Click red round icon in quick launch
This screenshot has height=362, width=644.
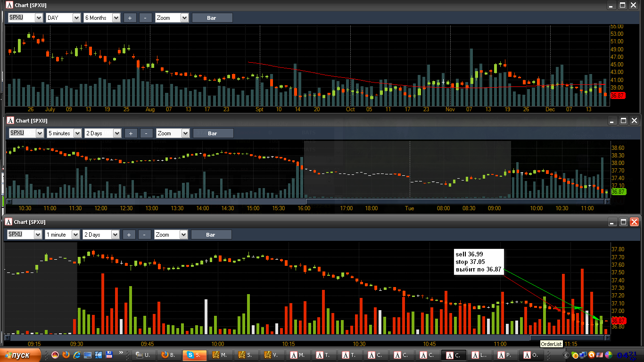coord(55,355)
